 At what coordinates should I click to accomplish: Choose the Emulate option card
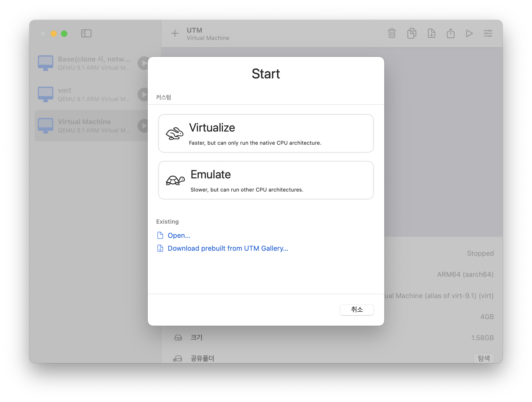266,180
